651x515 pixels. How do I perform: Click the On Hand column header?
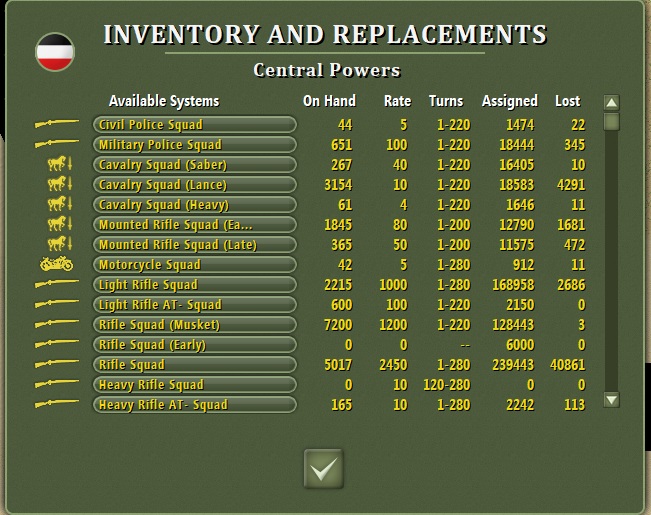329,101
